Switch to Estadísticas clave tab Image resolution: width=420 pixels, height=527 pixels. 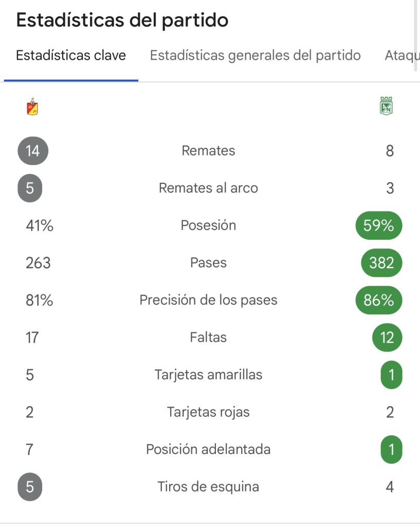pyautogui.click(x=71, y=56)
